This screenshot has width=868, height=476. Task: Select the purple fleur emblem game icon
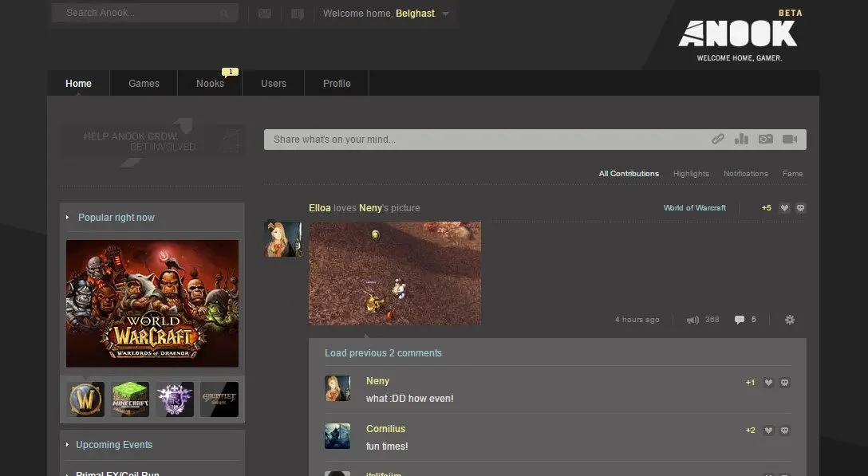(175, 399)
